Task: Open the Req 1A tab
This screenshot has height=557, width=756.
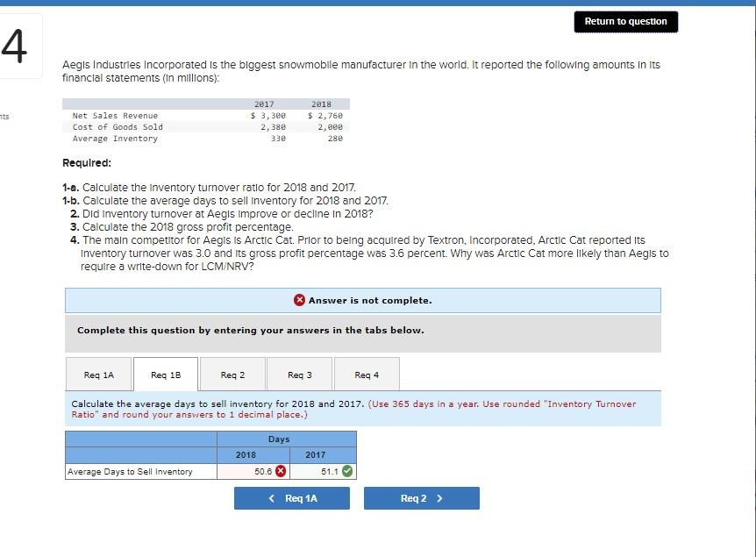Action: [x=99, y=375]
